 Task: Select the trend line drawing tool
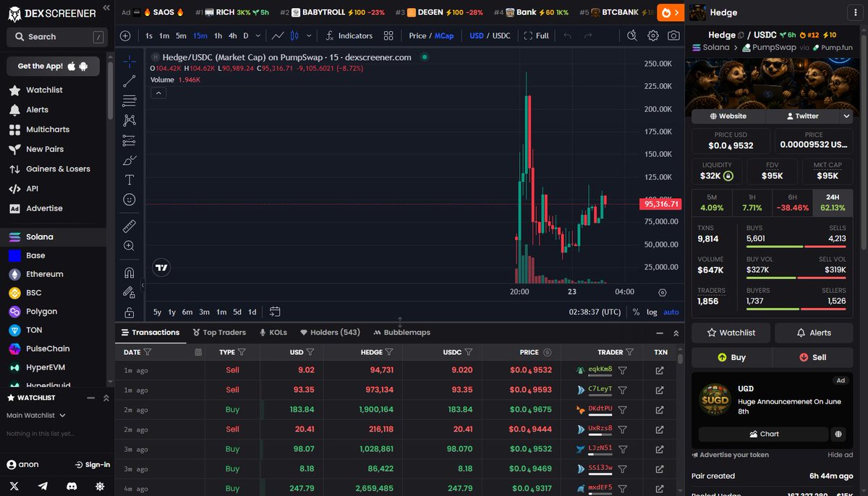[x=129, y=81]
